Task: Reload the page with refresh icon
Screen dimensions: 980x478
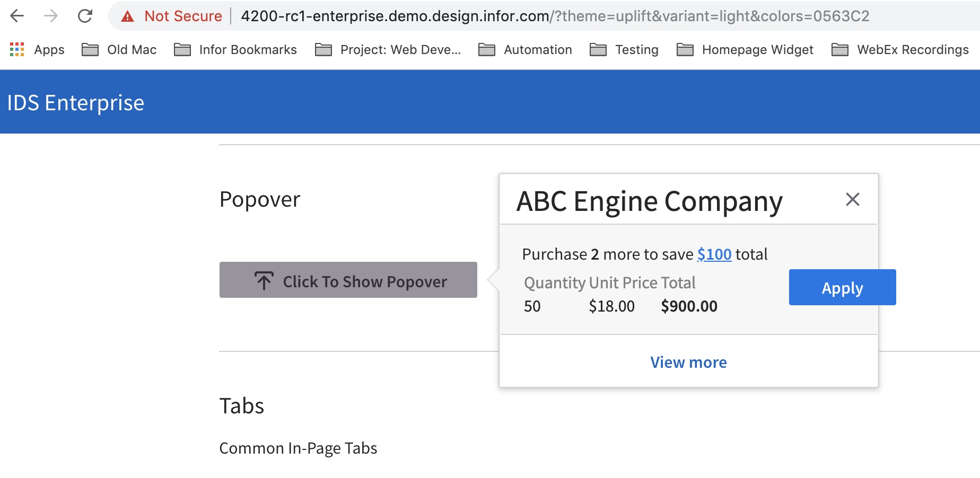Action: pyautogui.click(x=85, y=16)
